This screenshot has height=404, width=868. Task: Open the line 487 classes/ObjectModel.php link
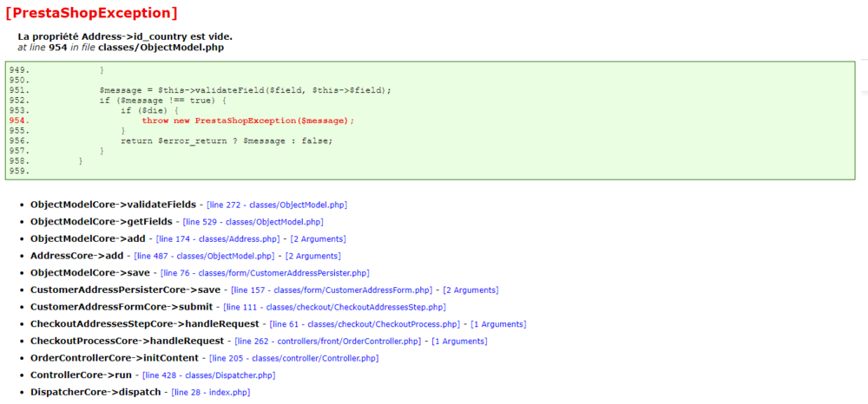(204, 257)
